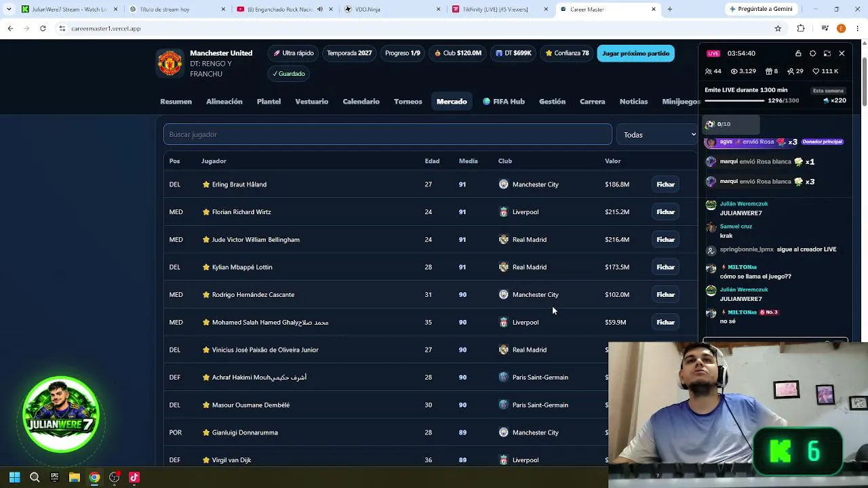Click the JULIANWERE7 streamer logo
This screenshot has height=488, width=868.
coord(61,414)
